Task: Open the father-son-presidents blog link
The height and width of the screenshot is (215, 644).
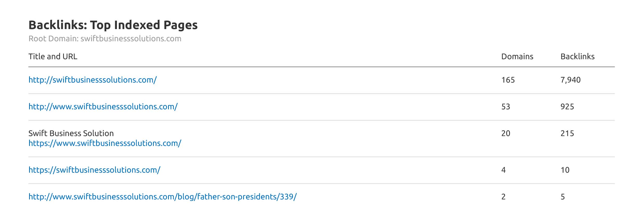Action: click(x=162, y=197)
